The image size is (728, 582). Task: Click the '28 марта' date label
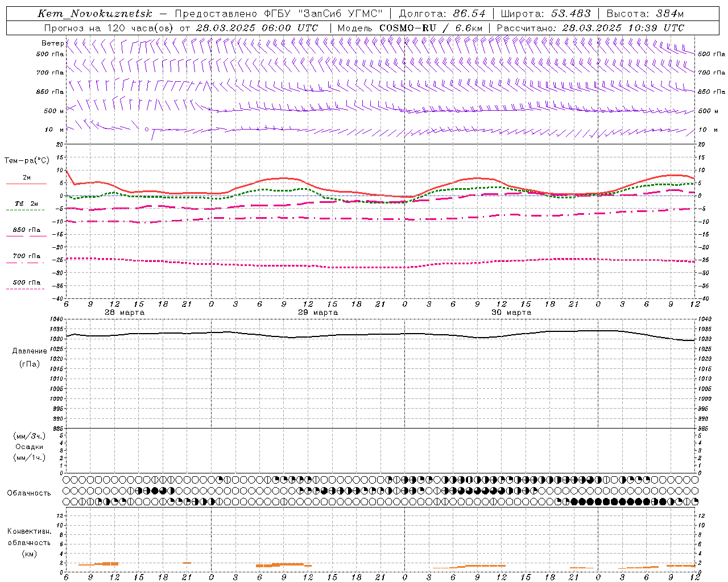click(125, 313)
